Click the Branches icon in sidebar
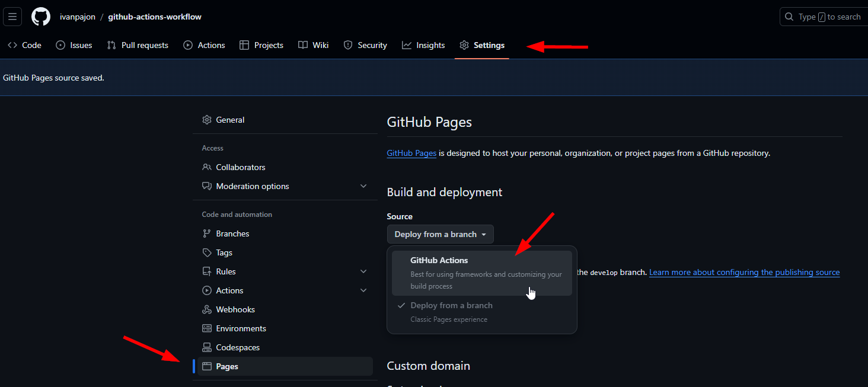The height and width of the screenshot is (387, 868). click(x=207, y=234)
